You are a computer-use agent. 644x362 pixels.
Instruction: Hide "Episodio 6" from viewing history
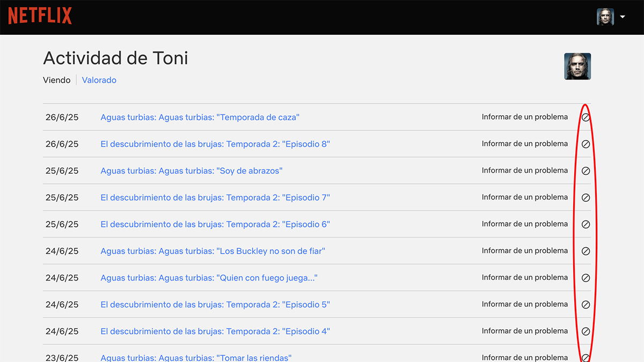pos(586,224)
